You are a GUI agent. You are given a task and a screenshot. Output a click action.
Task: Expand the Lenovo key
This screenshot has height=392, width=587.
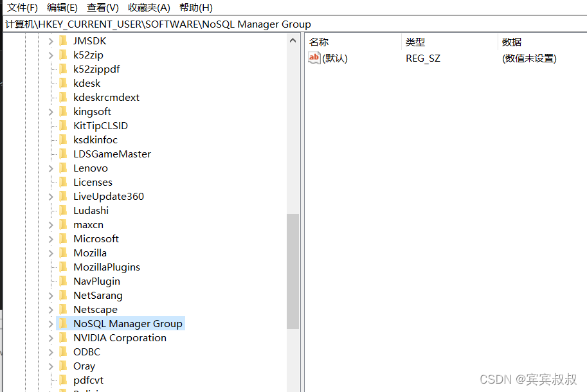[51, 168]
